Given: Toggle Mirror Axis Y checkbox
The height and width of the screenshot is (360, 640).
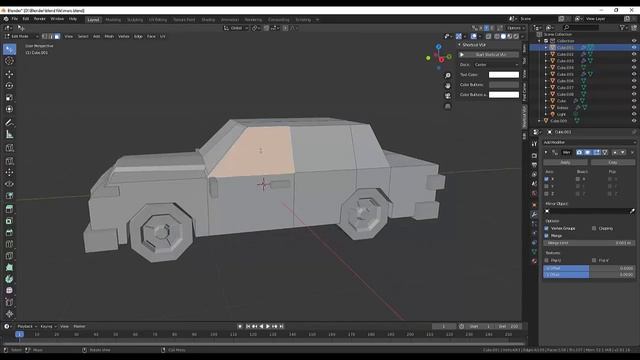Looking at the screenshot, I should pos(547,186).
